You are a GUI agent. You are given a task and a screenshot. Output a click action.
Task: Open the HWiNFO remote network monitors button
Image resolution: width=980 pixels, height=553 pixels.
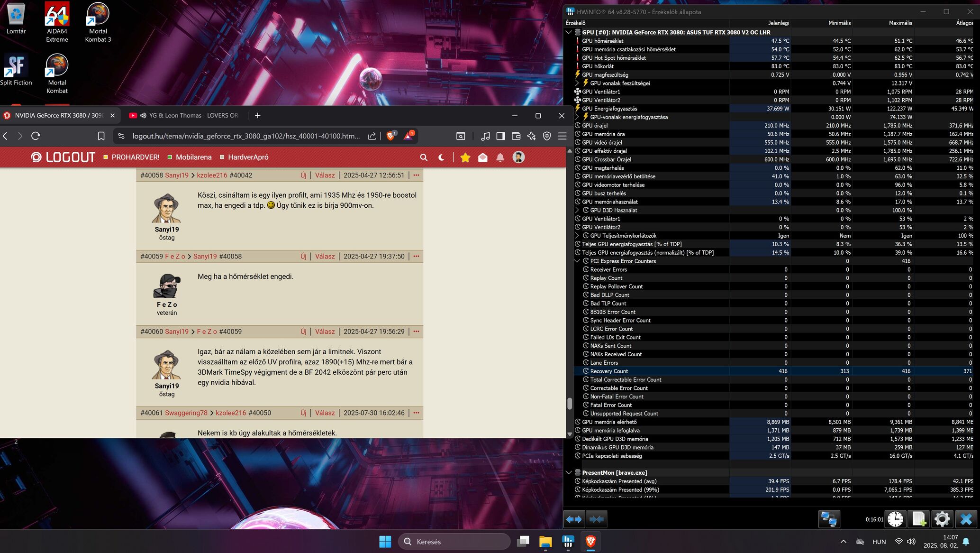(829, 519)
